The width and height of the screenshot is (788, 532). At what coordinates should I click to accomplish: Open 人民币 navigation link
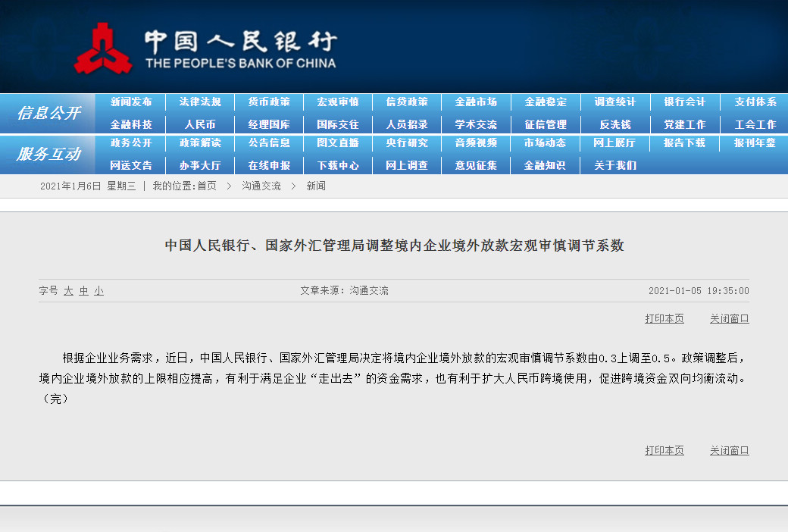tap(200, 124)
